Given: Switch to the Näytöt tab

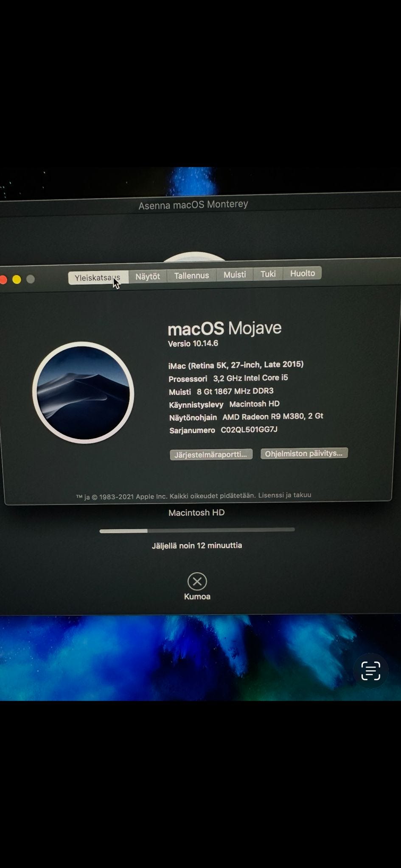Looking at the screenshot, I should (x=148, y=276).
